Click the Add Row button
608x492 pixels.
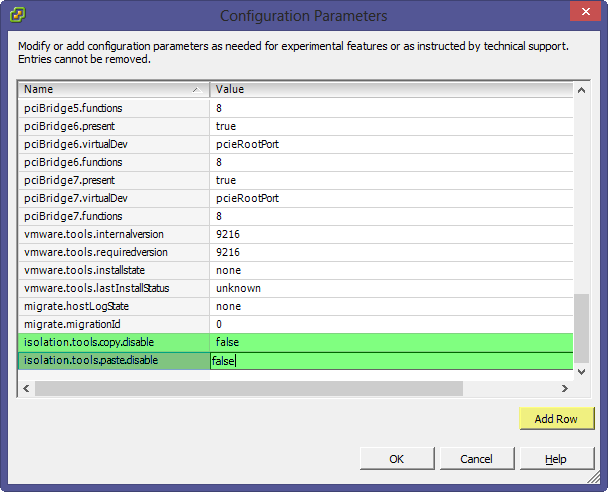coord(556,419)
